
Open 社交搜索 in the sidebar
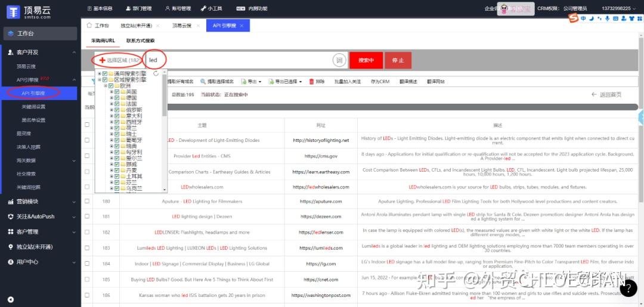point(26,174)
